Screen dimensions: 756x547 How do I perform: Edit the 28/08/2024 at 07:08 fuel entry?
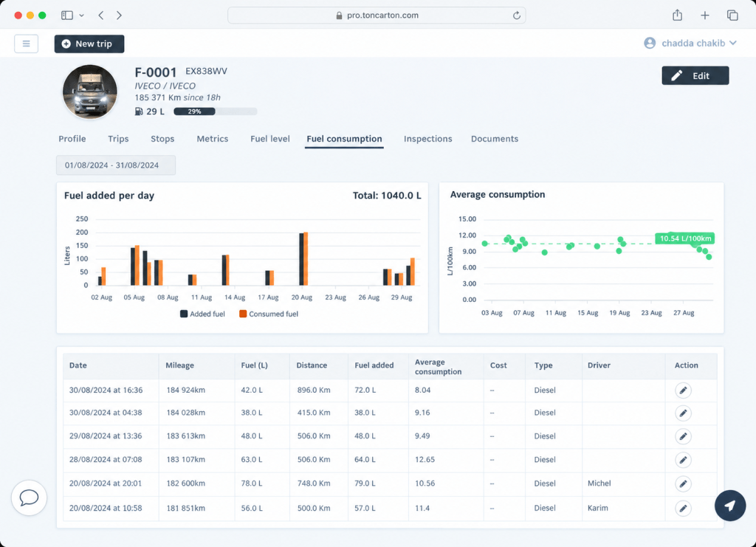pyautogui.click(x=683, y=460)
